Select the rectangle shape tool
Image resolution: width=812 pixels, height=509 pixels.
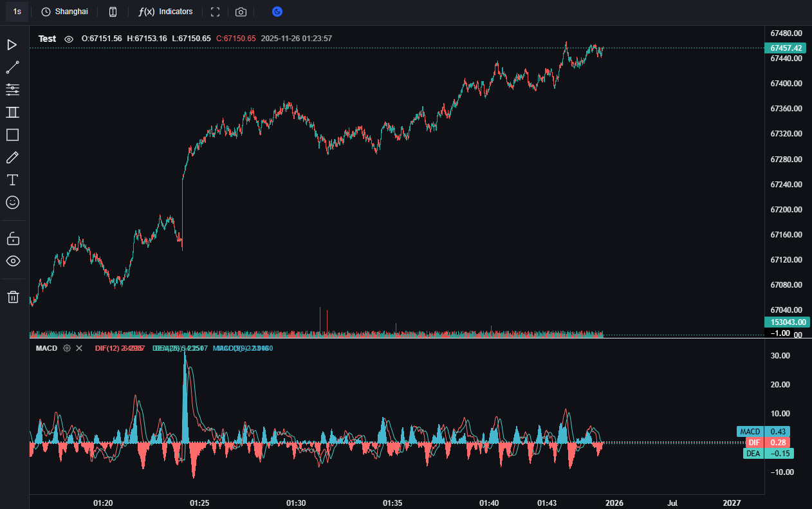coord(12,134)
